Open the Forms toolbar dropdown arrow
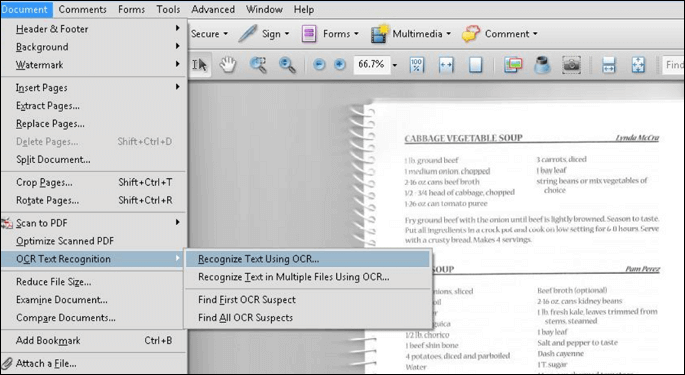This screenshot has height=375, width=685. (356, 34)
